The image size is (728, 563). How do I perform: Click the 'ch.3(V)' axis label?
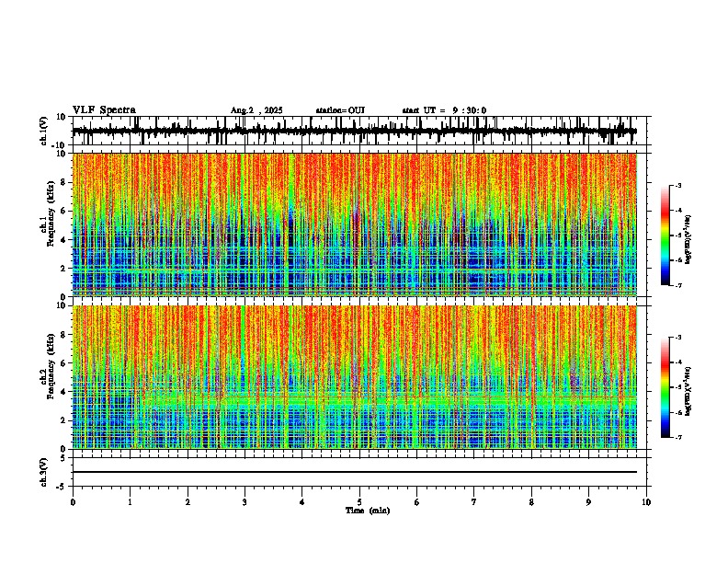click(44, 472)
